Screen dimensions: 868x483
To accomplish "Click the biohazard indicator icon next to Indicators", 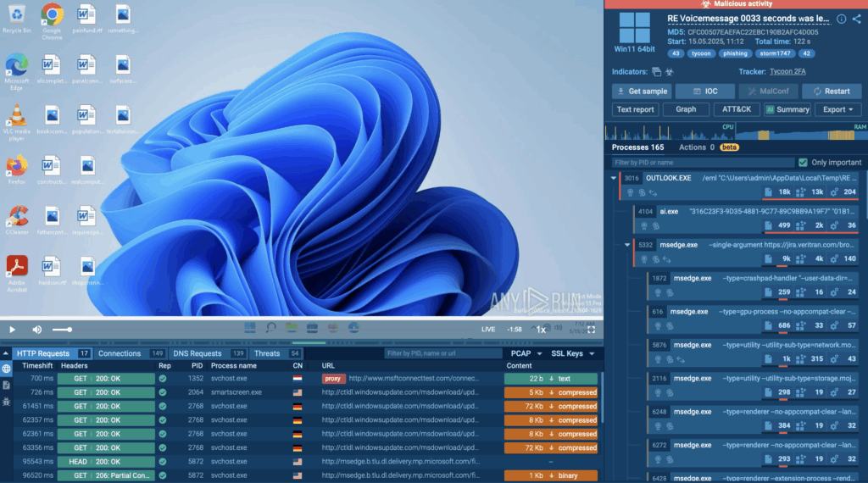I will pyautogui.click(x=670, y=72).
